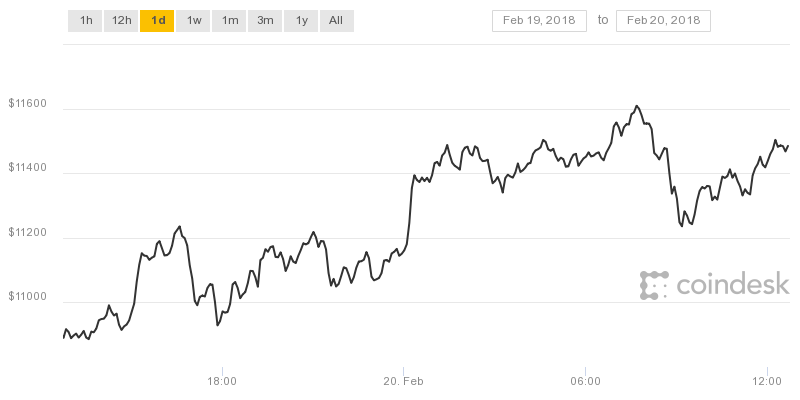Image resolution: width=800 pixels, height=400 pixels.
Task: Click the CoinDesk dotted logo icon
Action: [x=653, y=285]
